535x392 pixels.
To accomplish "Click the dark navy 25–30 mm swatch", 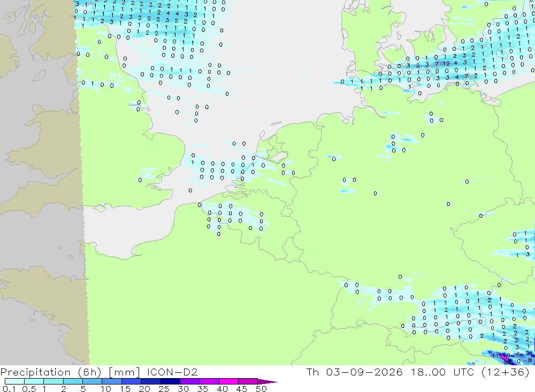I will pos(170,381).
